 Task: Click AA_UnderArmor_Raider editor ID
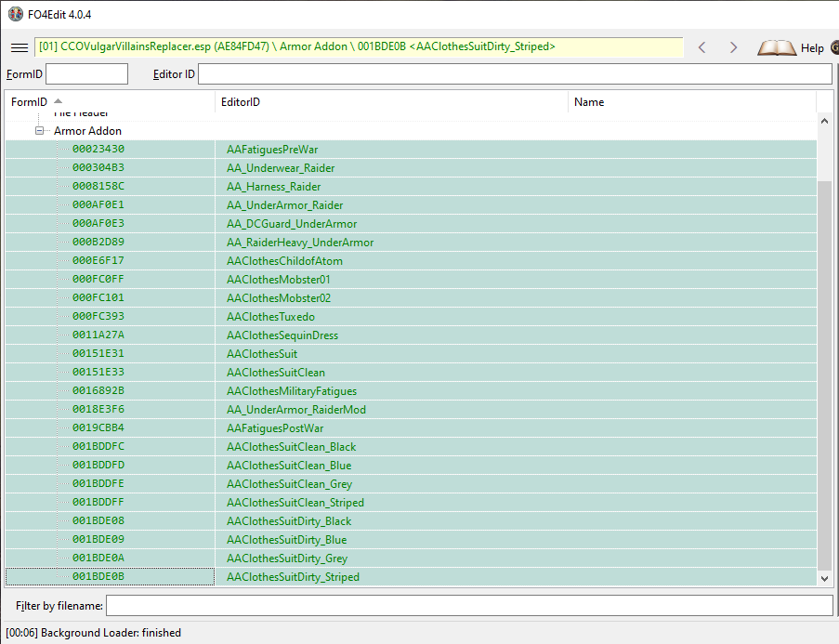pos(284,205)
